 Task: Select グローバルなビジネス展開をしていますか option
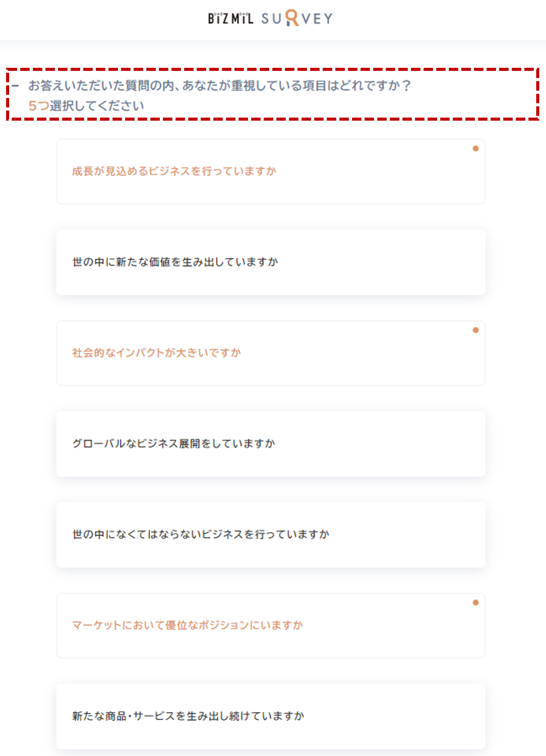pyautogui.click(x=271, y=444)
